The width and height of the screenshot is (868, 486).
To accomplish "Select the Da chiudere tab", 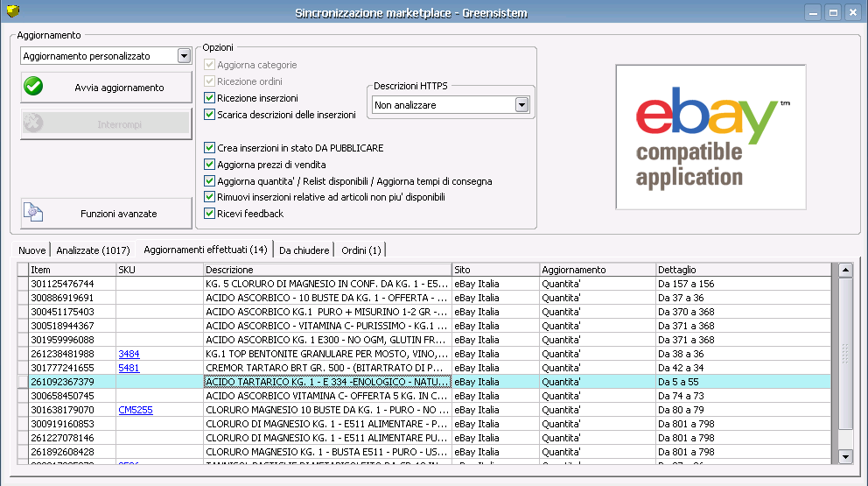I will pos(304,250).
